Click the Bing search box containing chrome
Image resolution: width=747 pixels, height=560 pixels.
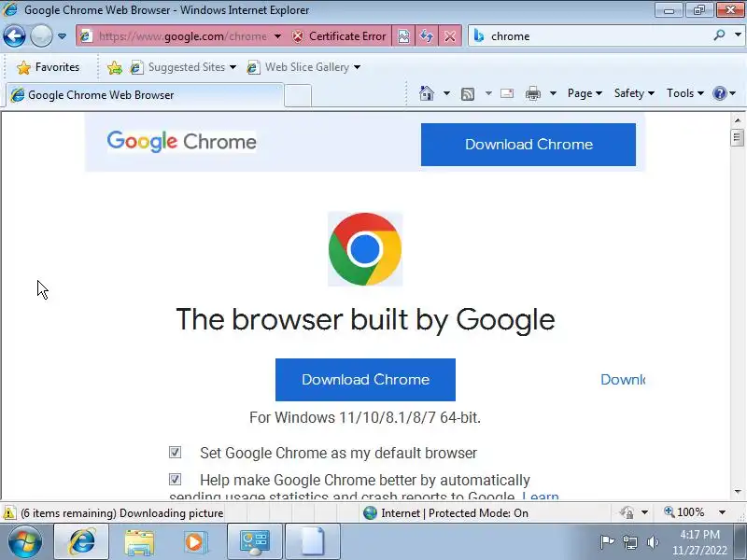coord(598,36)
